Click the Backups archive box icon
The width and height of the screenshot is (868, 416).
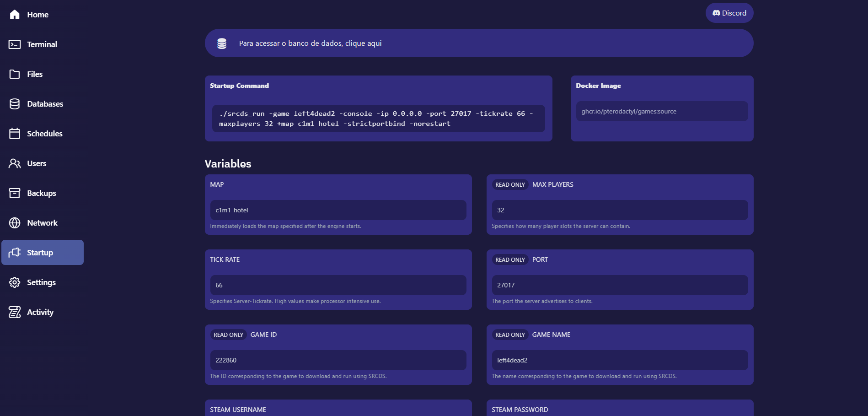coord(15,193)
